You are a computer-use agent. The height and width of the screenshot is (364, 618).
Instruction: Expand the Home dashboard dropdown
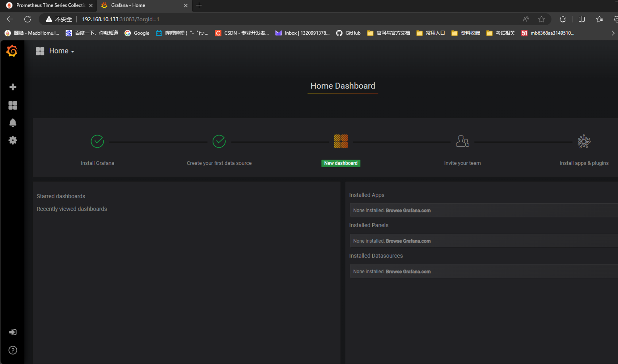61,51
